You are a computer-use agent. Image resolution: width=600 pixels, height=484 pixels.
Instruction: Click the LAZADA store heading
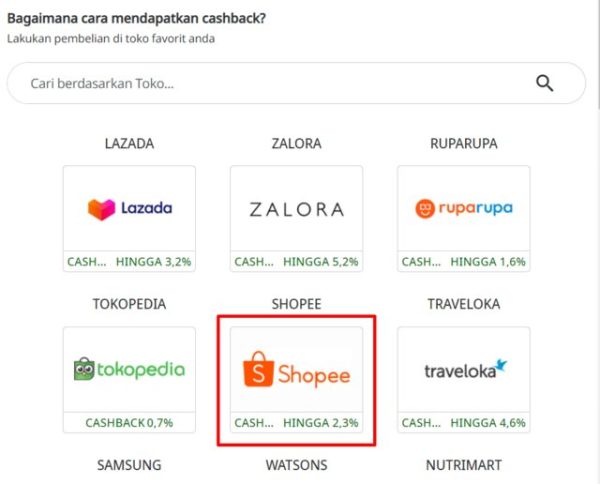coord(129,143)
